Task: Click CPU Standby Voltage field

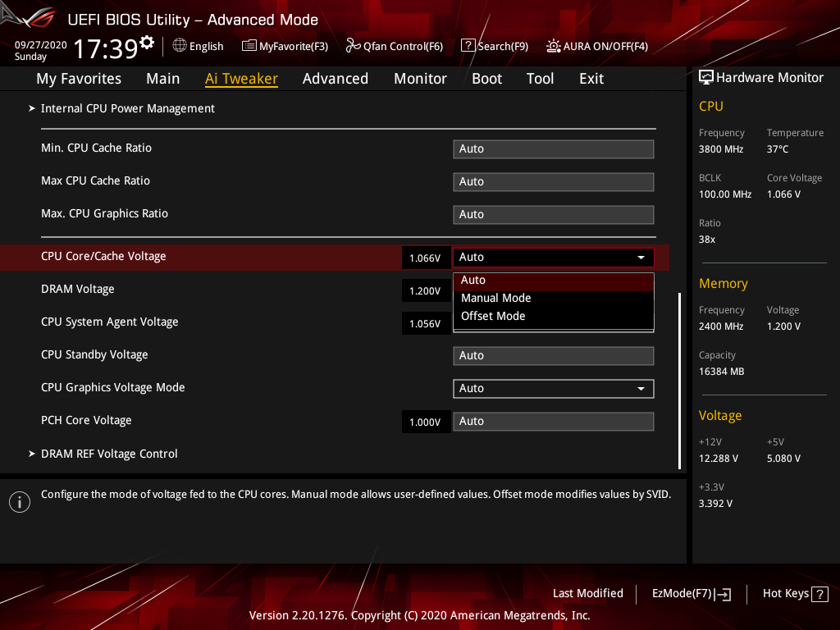Action: [x=554, y=356]
